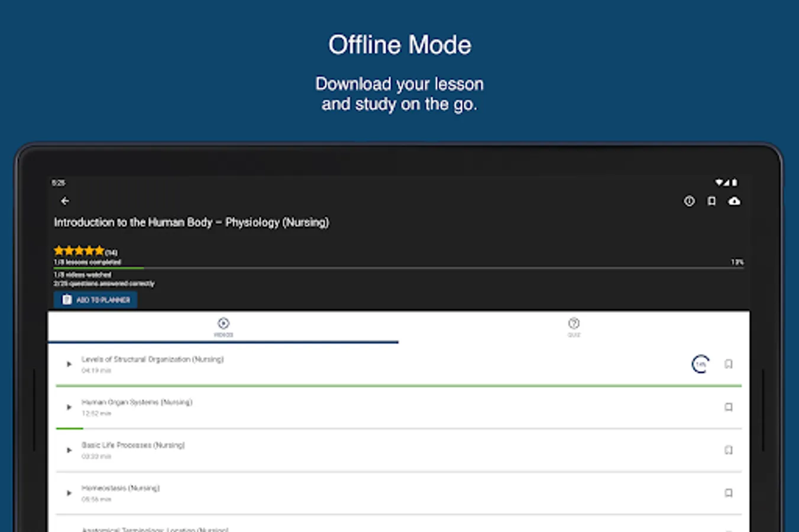Tap the Videos tab play icon

(224, 323)
